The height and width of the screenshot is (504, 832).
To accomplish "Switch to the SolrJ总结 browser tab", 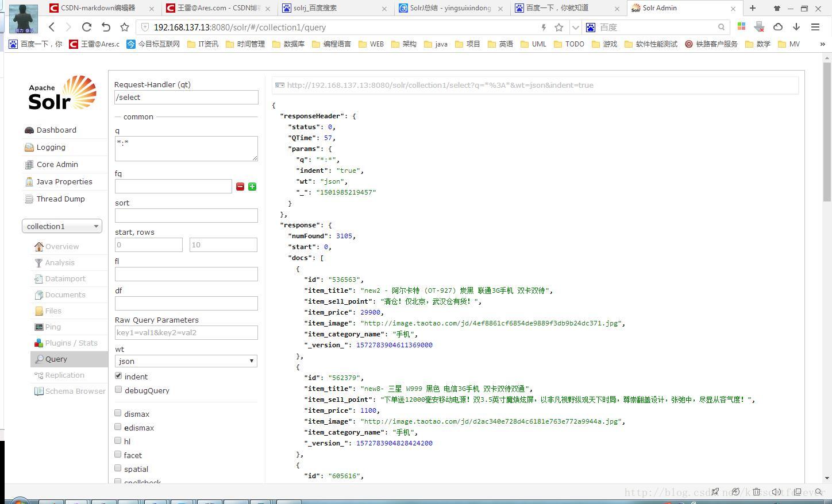I will 451,8.
